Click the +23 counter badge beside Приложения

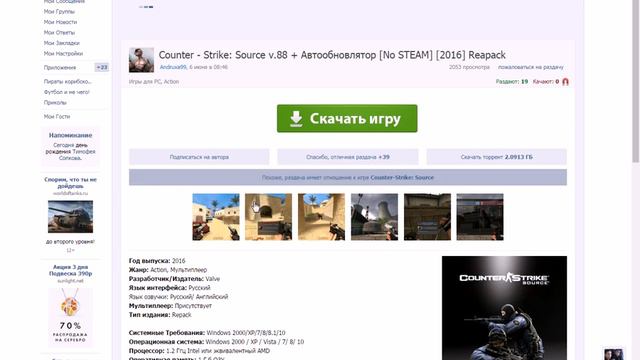tap(102, 67)
